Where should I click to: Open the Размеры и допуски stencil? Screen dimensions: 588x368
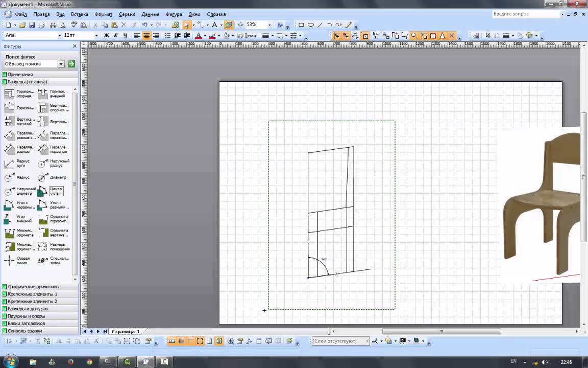click(x=40, y=309)
